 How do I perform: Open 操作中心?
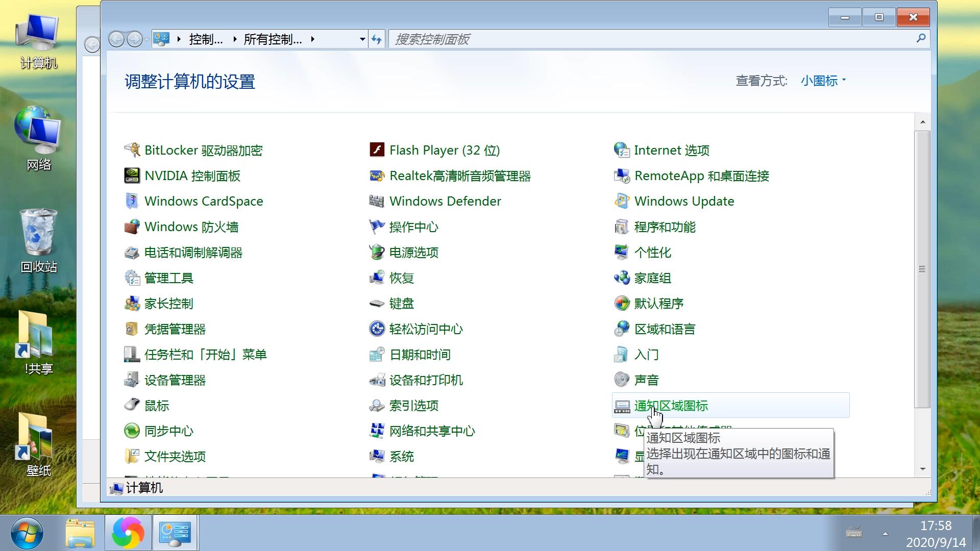point(414,227)
